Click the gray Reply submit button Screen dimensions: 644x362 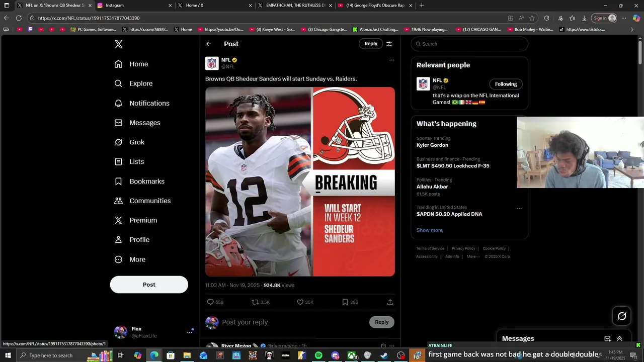coord(382,322)
